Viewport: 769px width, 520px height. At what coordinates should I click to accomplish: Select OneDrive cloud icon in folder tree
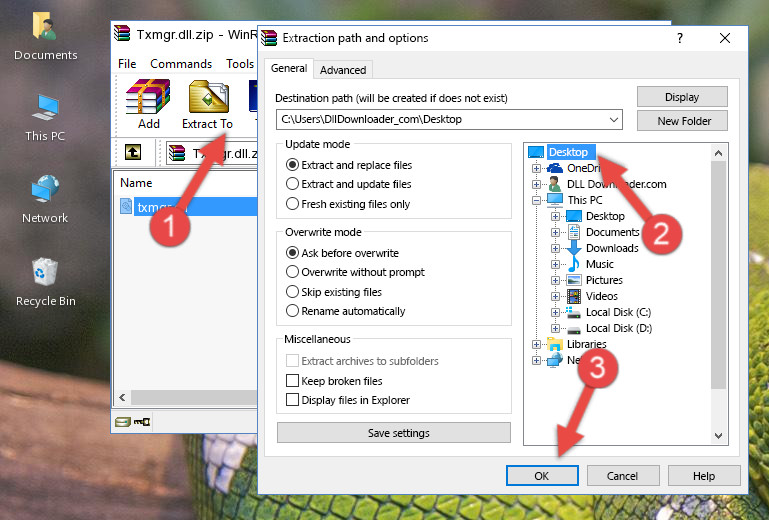[555, 168]
